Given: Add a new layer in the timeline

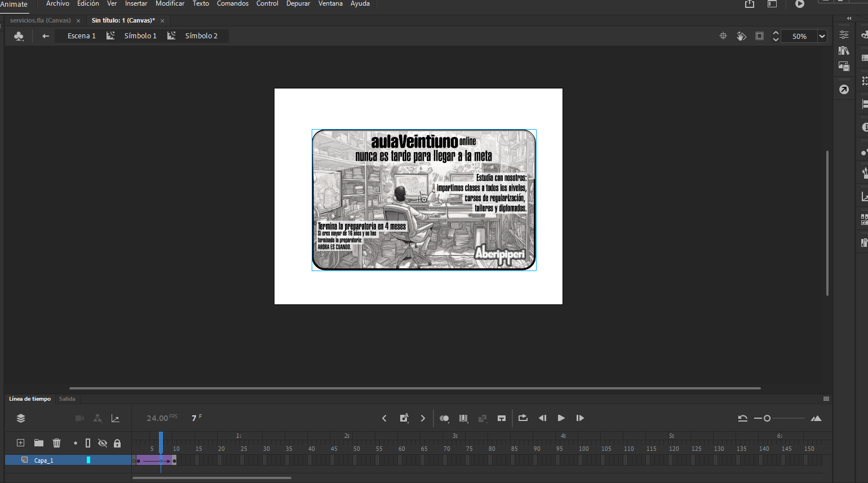Looking at the screenshot, I should (x=20, y=443).
